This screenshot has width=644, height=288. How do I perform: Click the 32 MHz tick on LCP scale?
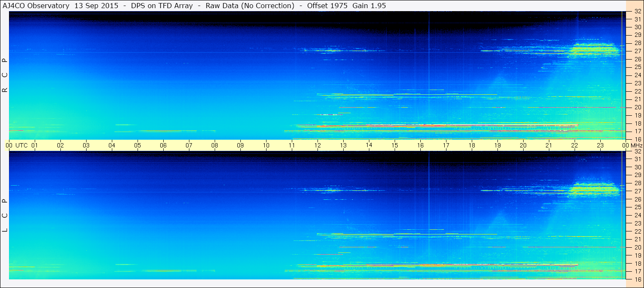[x=638, y=151]
